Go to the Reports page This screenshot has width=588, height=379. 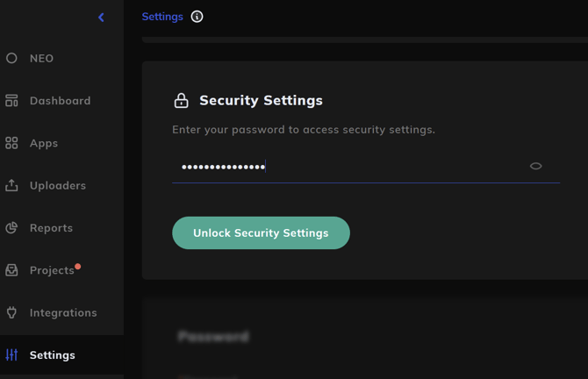point(51,228)
